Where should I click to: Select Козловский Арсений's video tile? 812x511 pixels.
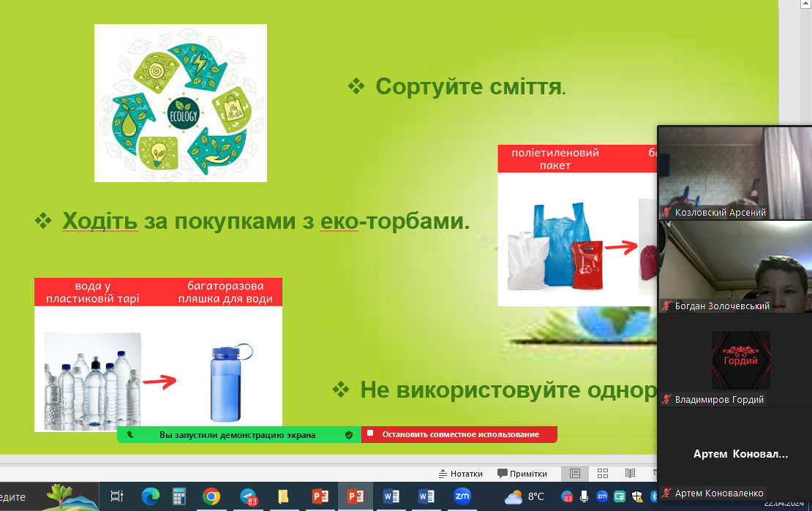[735, 173]
